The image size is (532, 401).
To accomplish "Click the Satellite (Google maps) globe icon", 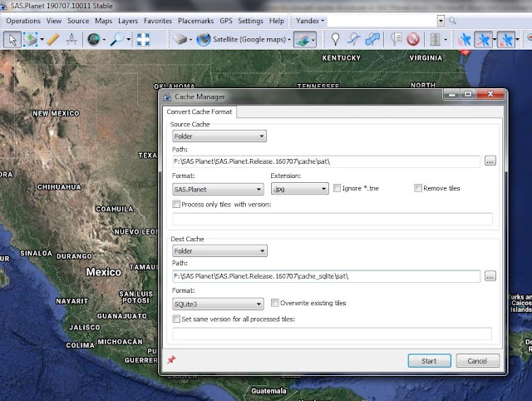I will click(x=204, y=40).
